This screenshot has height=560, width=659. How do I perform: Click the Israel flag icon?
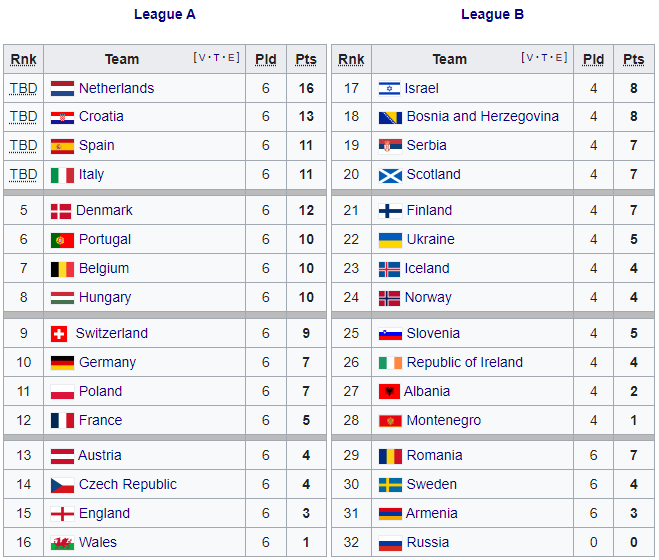pyautogui.click(x=390, y=89)
